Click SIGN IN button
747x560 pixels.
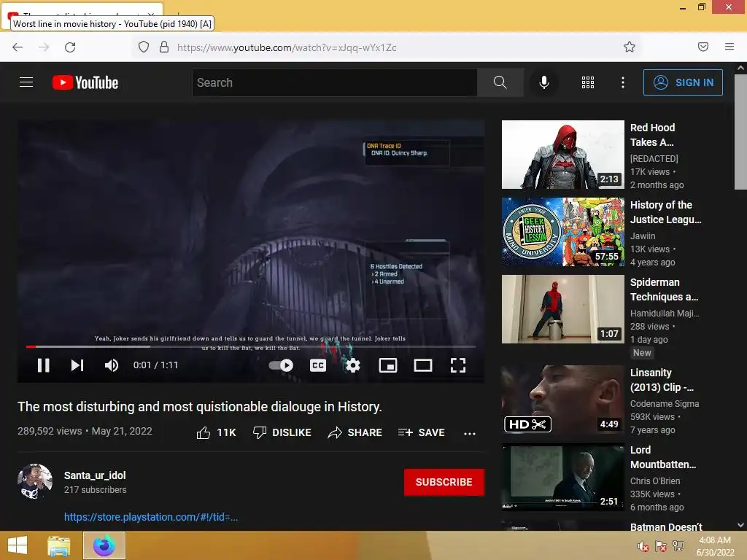tap(683, 82)
